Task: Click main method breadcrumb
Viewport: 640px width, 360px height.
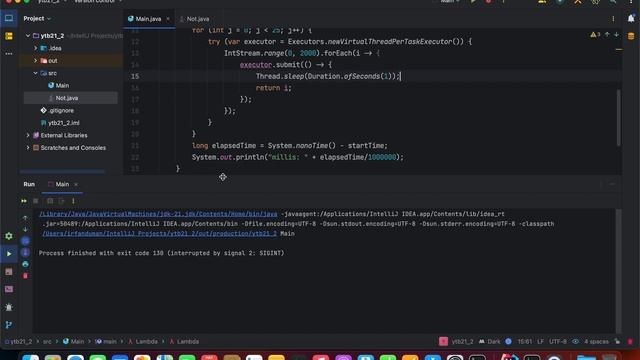Action: (106, 342)
